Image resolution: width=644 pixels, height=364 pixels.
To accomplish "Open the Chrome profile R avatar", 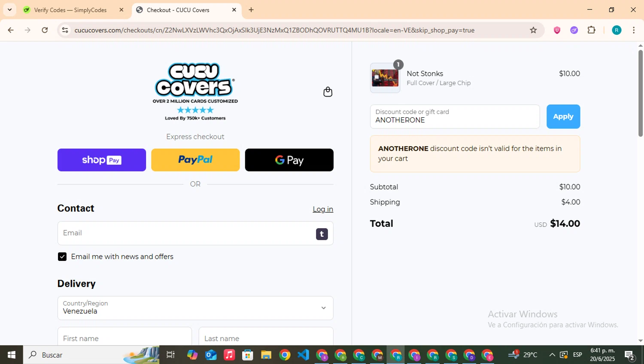I will pyautogui.click(x=617, y=30).
